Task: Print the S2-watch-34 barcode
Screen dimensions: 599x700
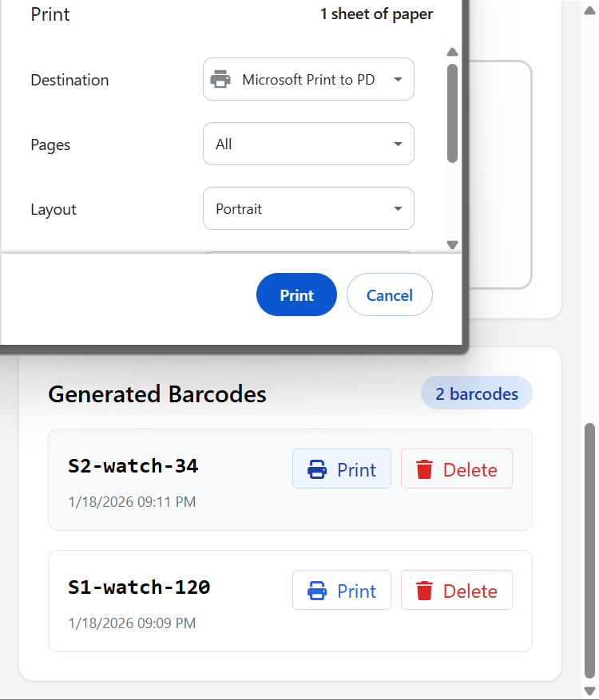Action: pos(341,469)
